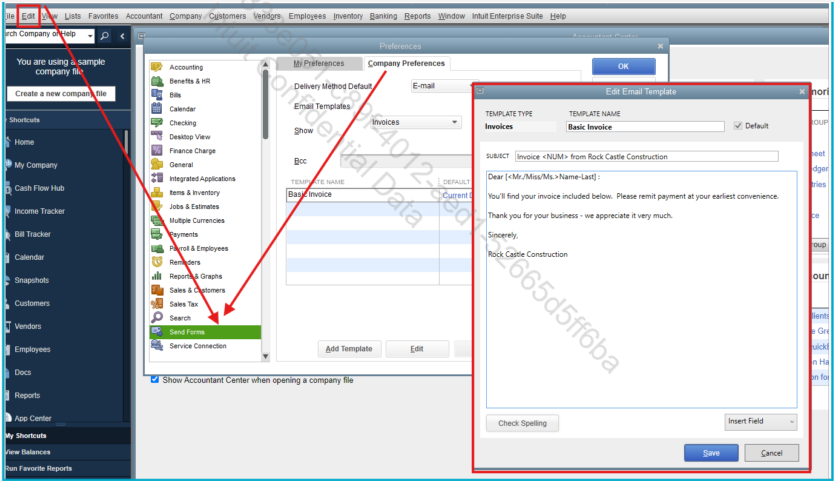835x481 pixels.
Task: Toggle the Default checkbox for the template
Action: point(738,126)
